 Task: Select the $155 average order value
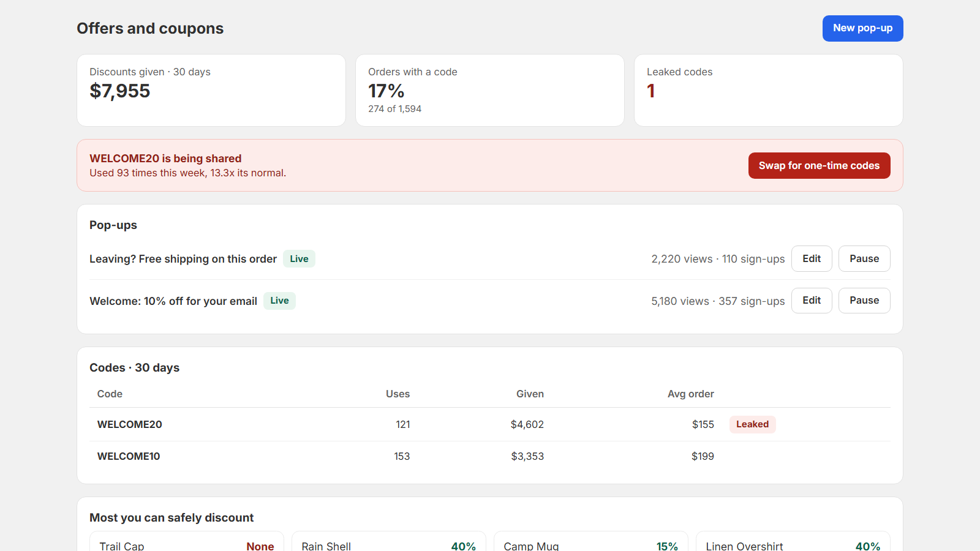[703, 424]
